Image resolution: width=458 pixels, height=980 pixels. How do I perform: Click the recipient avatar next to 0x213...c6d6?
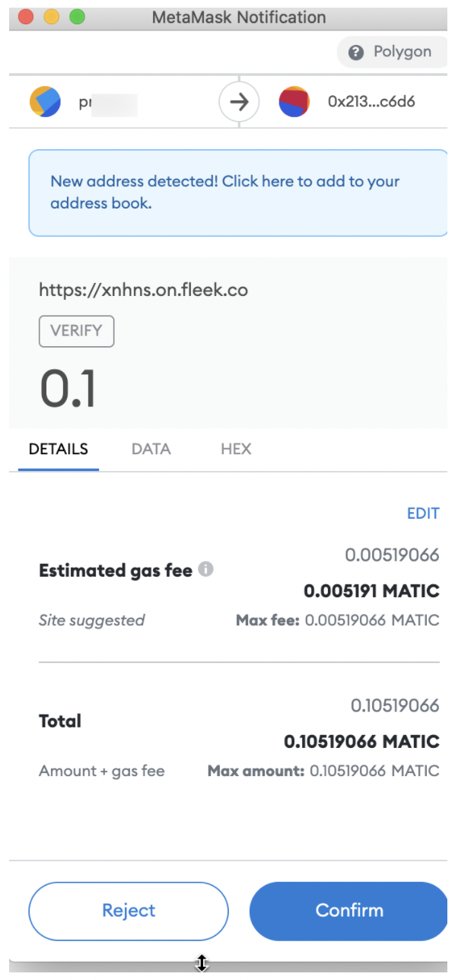tap(294, 102)
